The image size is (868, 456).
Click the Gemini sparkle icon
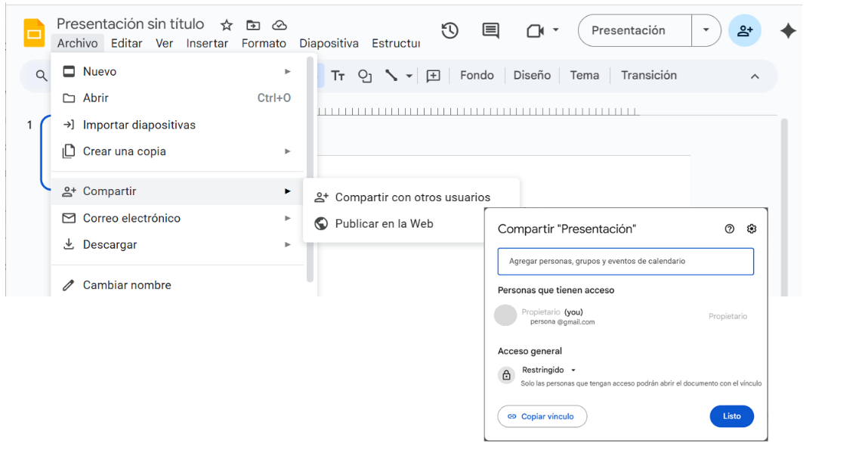[x=788, y=30]
